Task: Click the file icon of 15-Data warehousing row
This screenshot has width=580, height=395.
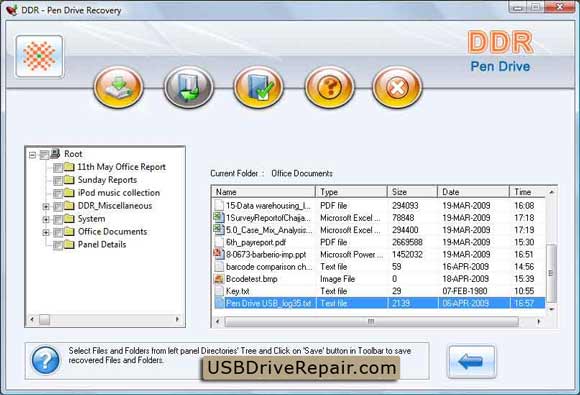Action: [x=219, y=205]
